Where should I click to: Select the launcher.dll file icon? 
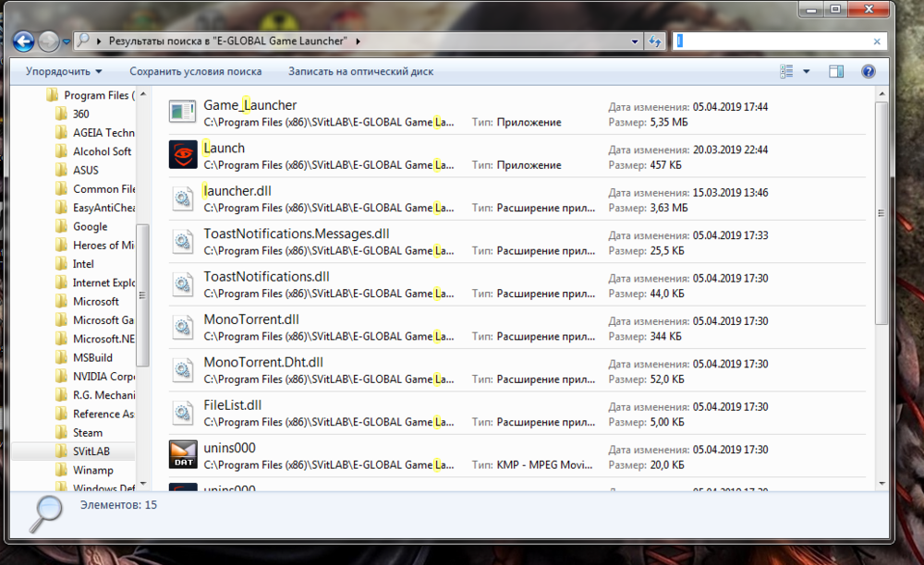click(182, 198)
